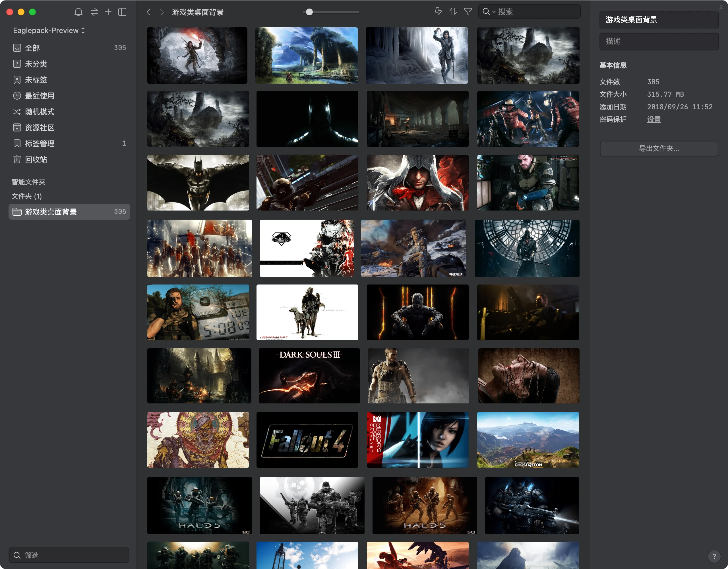Image resolution: width=728 pixels, height=569 pixels.
Task: Select the Batman wings spread thumbnail
Action: point(198,182)
